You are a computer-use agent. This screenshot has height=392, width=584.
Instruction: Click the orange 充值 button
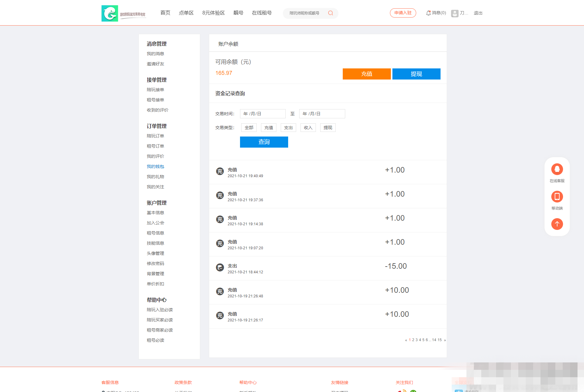367,74
